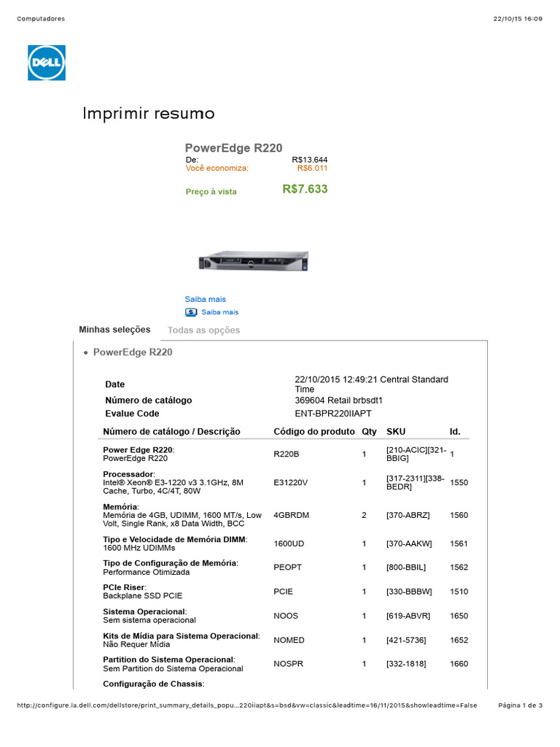560x747 pixels.
Task: Switch to the Minhas seleções tab
Action: point(114,330)
